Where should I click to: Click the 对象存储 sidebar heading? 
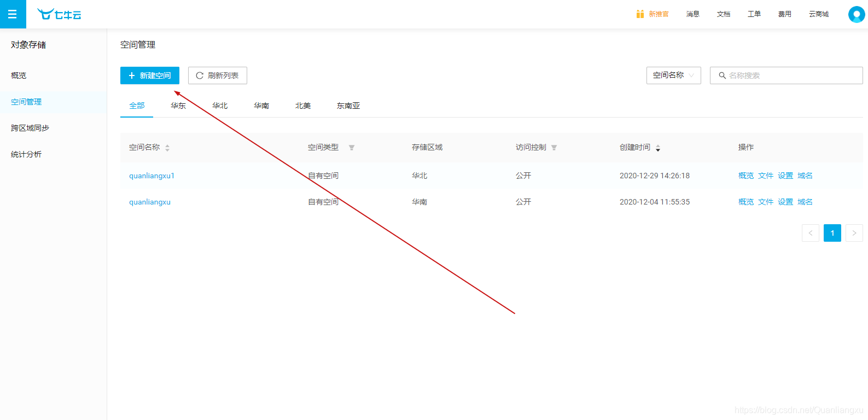point(28,45)
